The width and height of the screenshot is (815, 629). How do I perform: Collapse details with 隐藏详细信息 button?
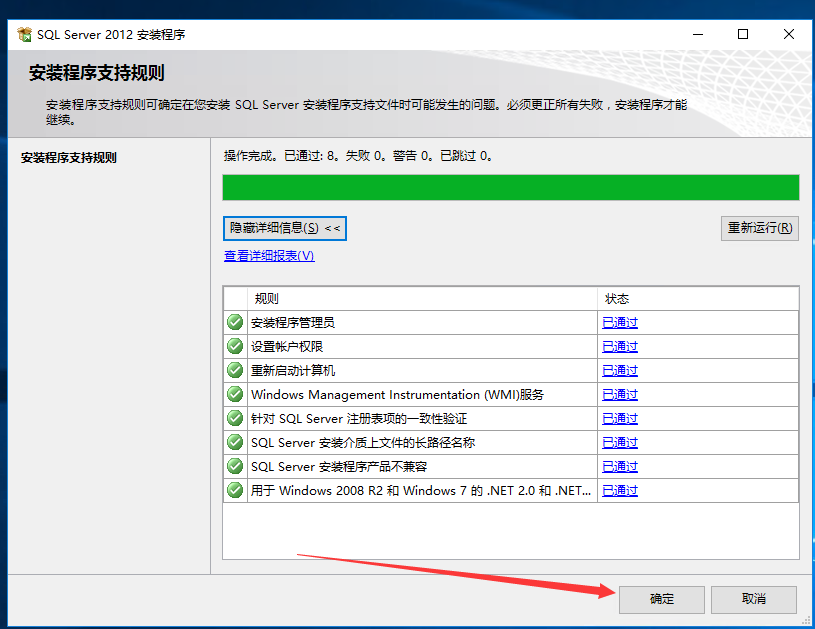point(285,228)
